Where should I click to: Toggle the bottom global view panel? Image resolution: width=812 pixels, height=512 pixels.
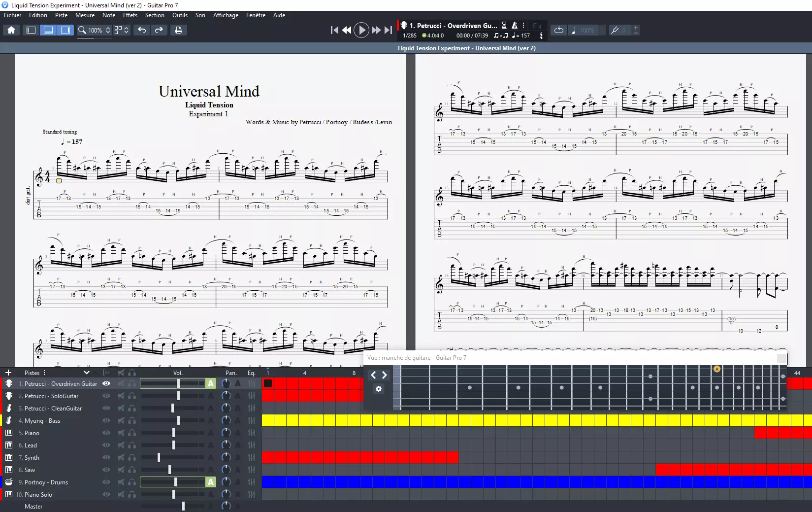click(48, 30)
